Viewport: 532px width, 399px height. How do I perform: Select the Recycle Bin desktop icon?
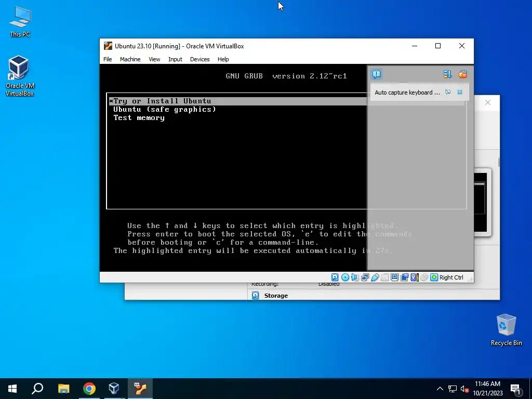[x=506, y=330]
